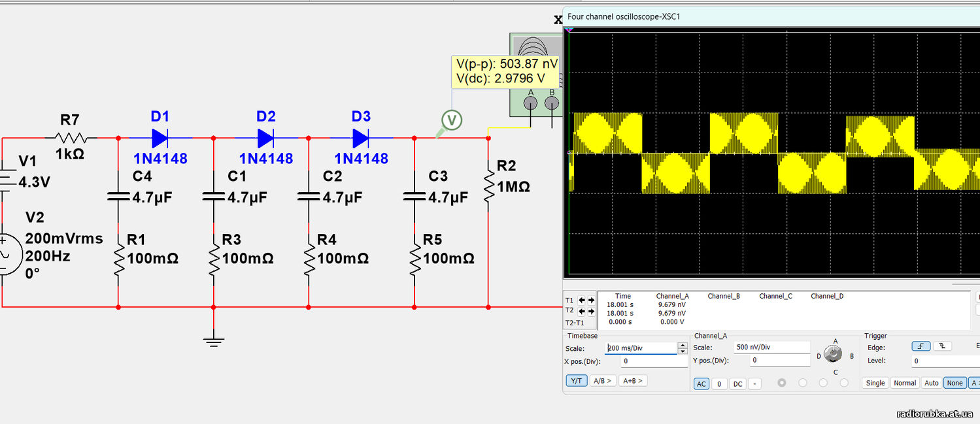The image size is (980, 424).
Task: Select the ground symbol
Action: pos(213,340)
